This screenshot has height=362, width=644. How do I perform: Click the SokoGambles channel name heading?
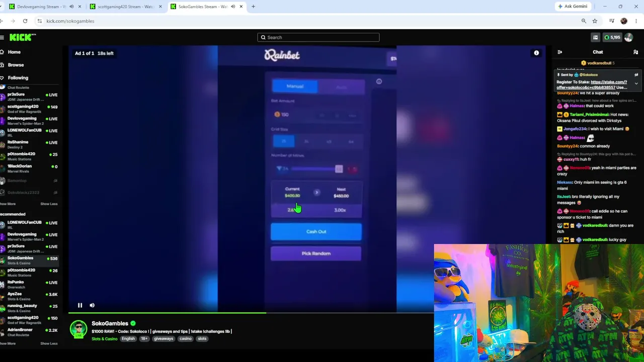tap(110, 323)
